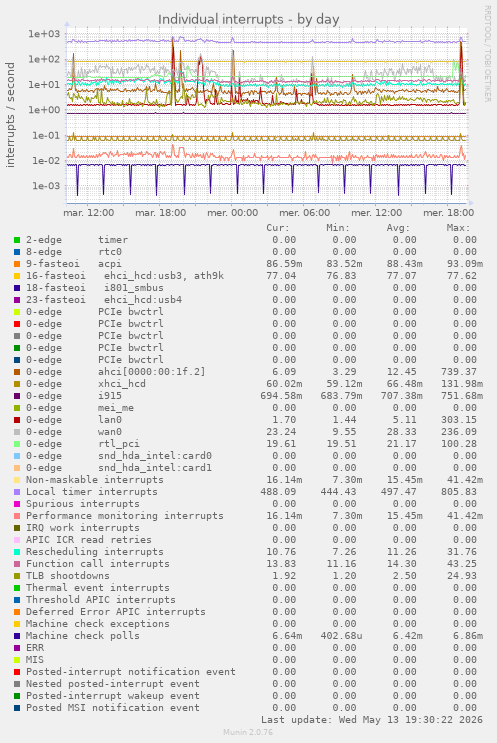
Task: Click the Cur column header
Action: click(x=278, y=228)
